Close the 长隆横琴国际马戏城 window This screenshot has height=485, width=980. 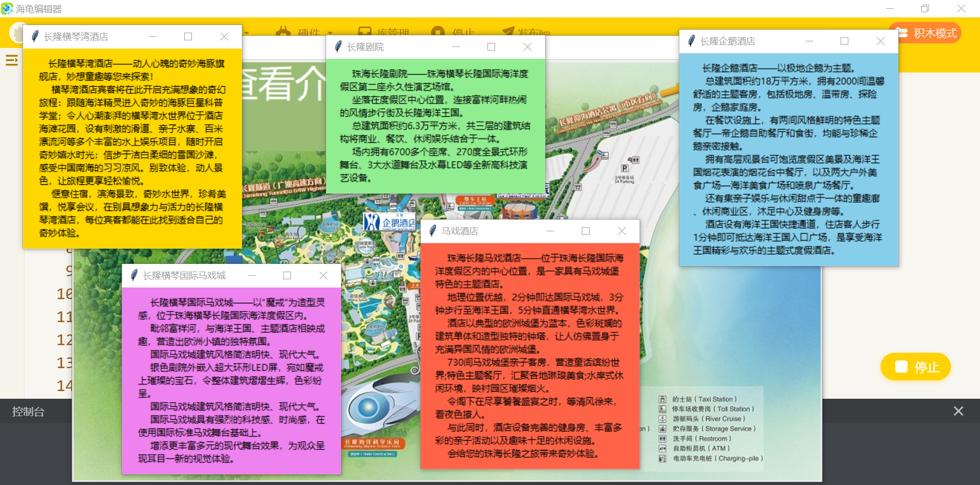(323, 276)
